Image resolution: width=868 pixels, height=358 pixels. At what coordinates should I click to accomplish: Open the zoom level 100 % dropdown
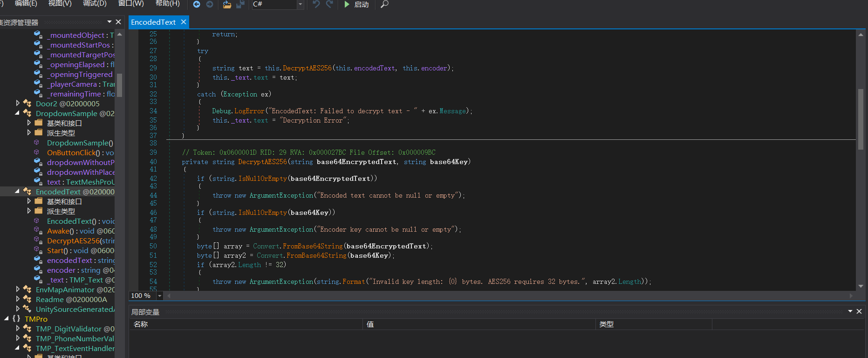click(x=160, y=296)
